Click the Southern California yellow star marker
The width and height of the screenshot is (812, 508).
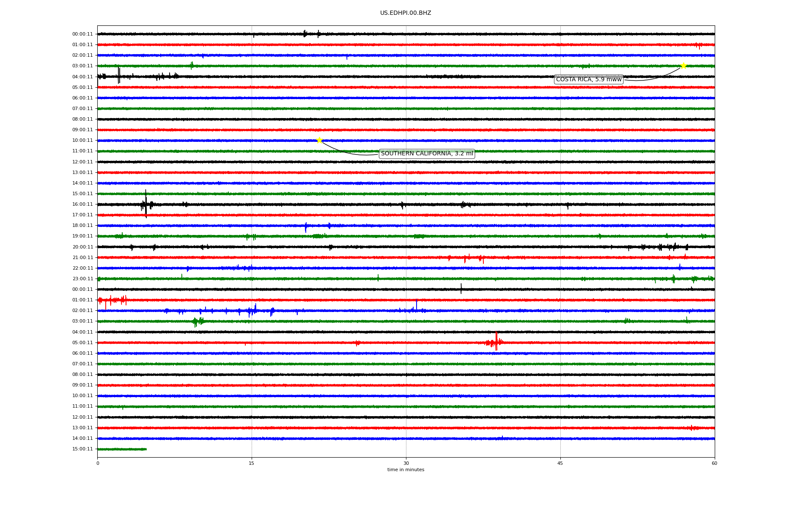pyautogui.click(x=319, y=140)
